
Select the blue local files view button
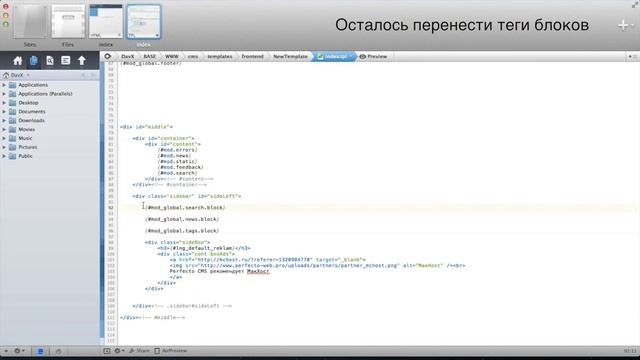[x=40, y=351]
